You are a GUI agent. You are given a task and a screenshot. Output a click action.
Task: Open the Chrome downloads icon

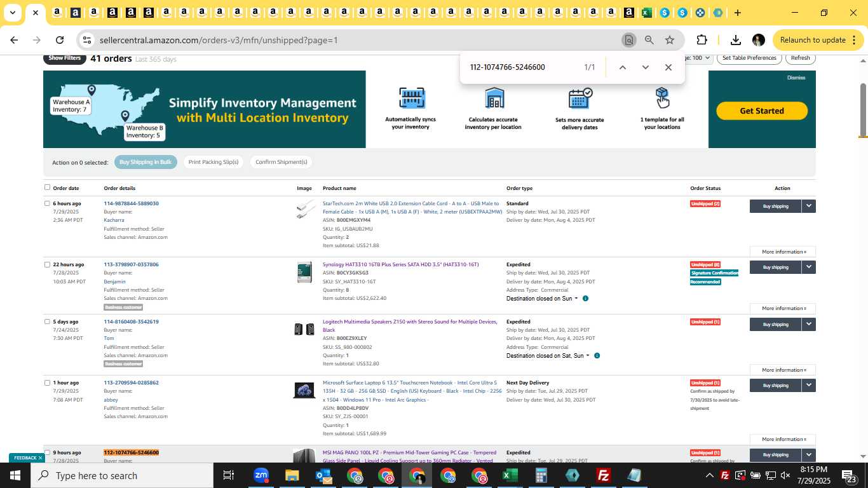(735, 40)
